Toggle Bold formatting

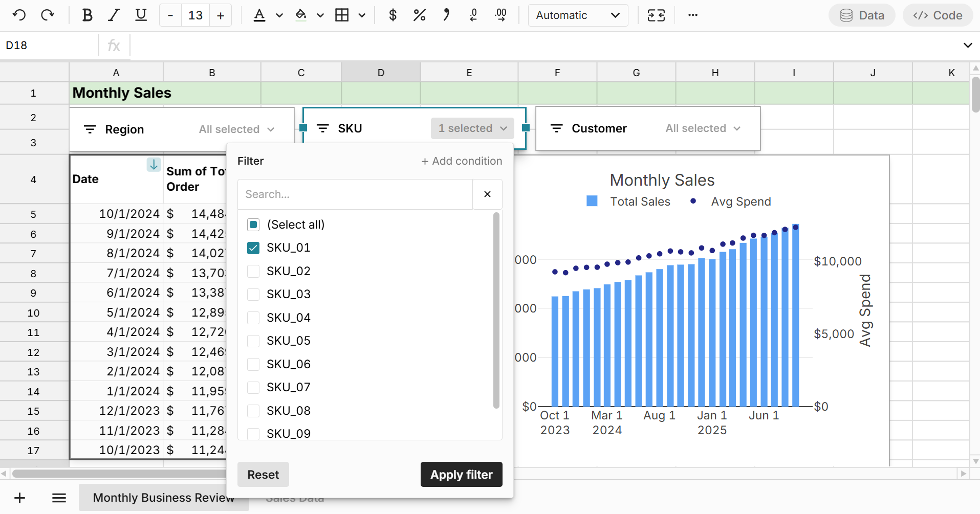(x=87, y=15)
